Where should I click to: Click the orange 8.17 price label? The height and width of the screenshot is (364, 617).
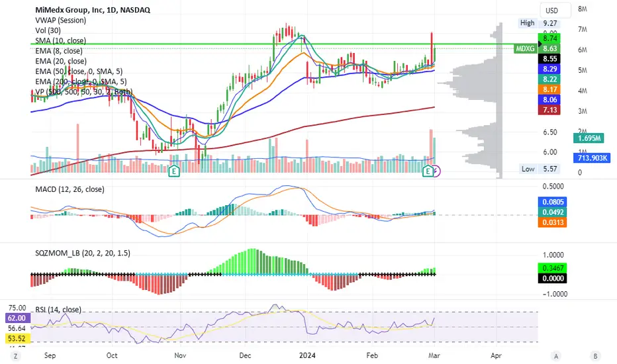point(549,89)
